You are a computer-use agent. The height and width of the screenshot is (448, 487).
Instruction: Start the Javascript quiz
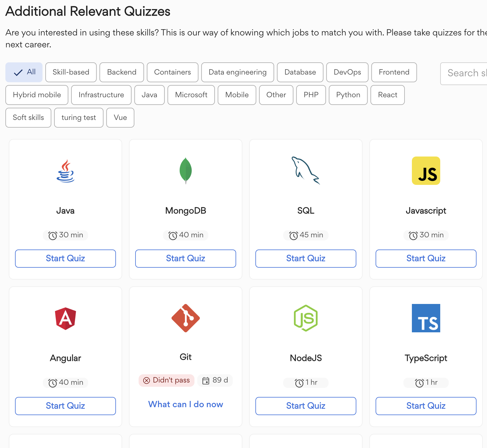tap(426, 259)
